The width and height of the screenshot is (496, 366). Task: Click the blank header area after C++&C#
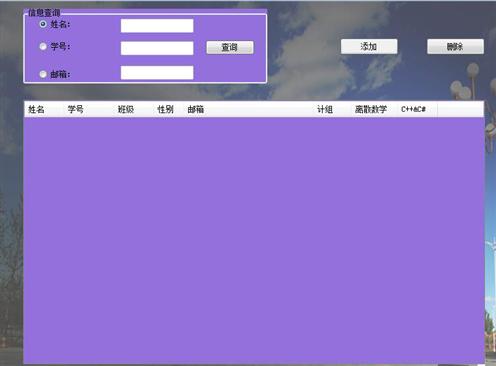coord(461,109)
